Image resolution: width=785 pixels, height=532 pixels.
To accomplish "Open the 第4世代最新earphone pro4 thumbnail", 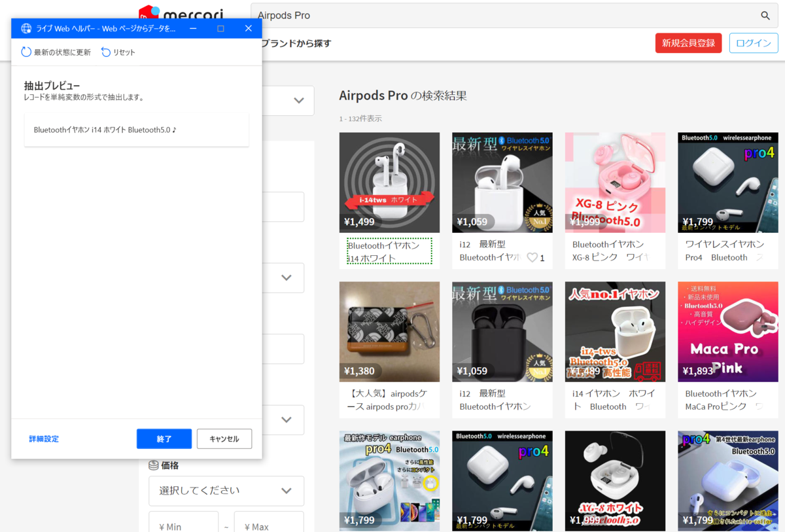I will 728,481.
